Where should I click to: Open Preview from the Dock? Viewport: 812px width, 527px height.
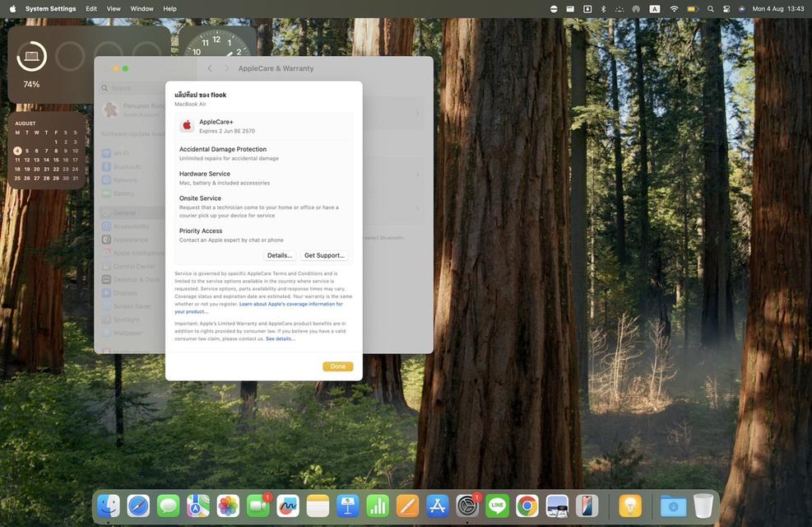557,506
